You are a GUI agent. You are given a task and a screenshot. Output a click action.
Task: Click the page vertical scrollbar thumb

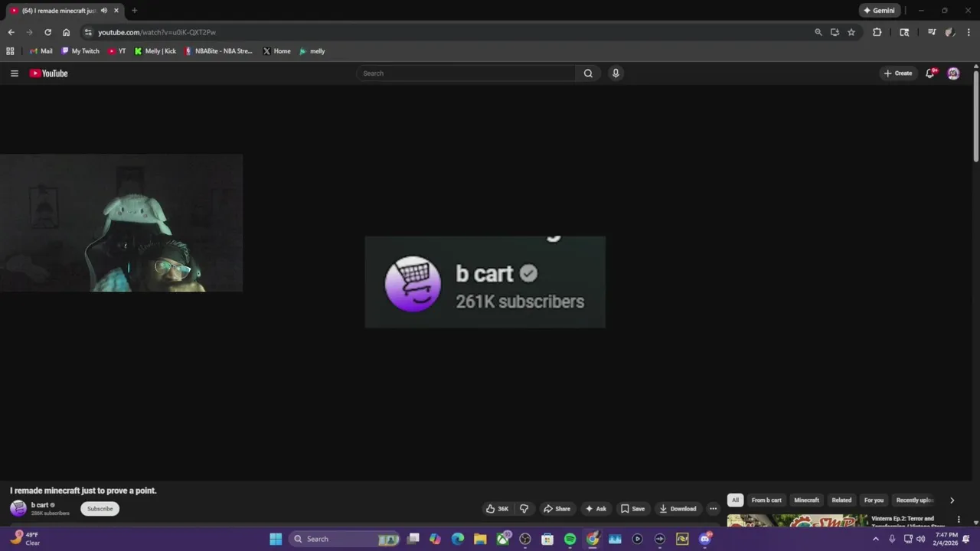click(x=976, y=115)
